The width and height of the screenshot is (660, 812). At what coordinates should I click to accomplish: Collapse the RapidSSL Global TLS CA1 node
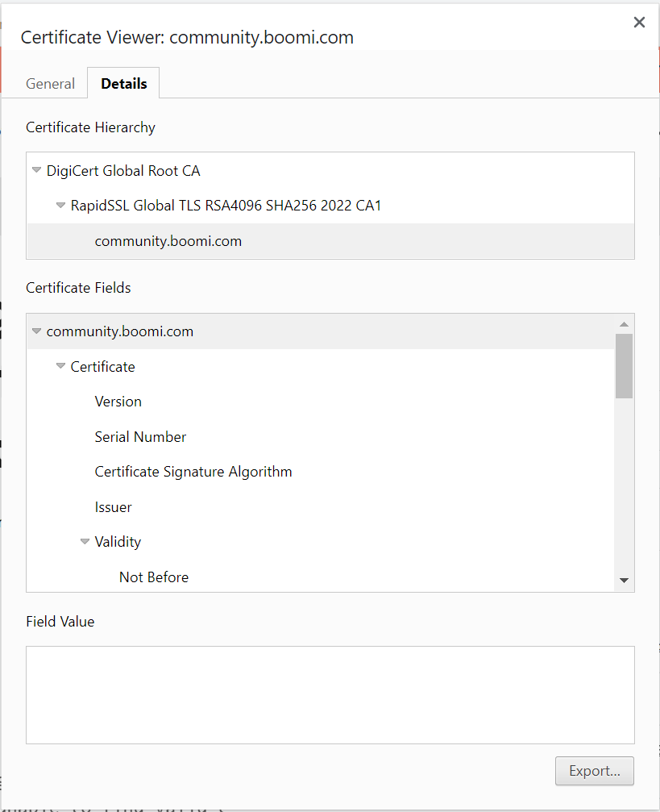(x=60, y=205)
